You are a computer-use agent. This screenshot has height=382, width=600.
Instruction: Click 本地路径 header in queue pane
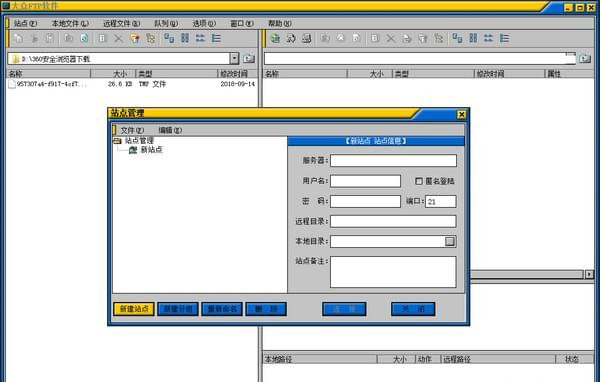click(320, 359)
